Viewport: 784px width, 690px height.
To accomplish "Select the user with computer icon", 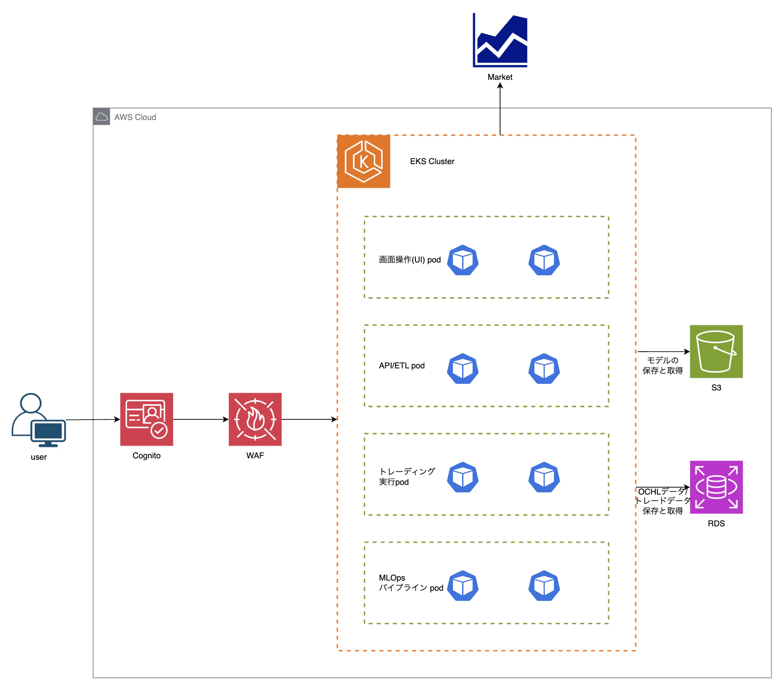I will click(x=39, y=420).
